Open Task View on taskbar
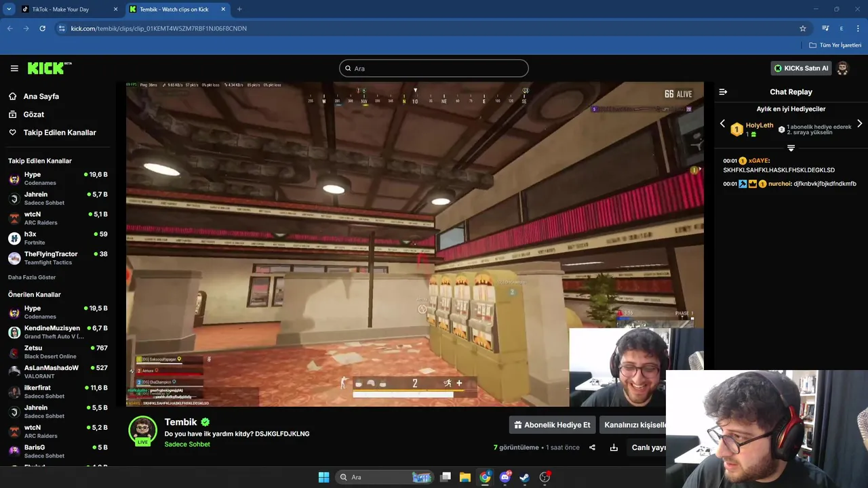 pyautogui.click(x=446, y=477)
